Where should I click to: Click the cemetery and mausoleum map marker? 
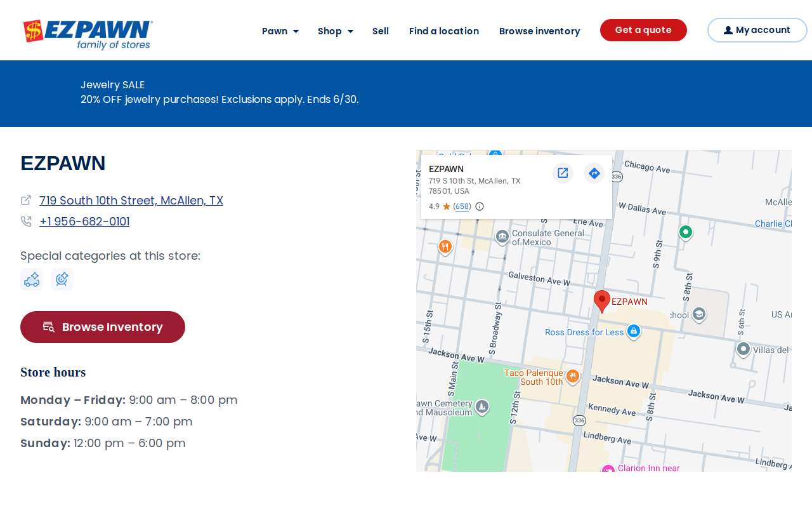pyautogui.click(x=481, y=406)
